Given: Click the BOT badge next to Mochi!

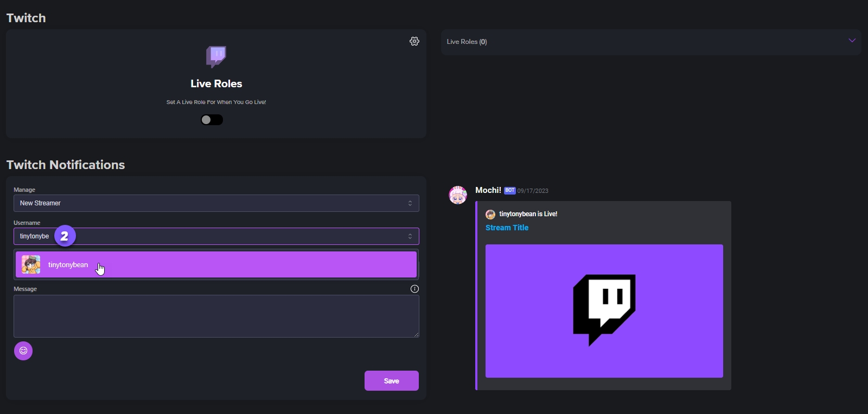Looking at the screenshot, I should click(509, 191).
